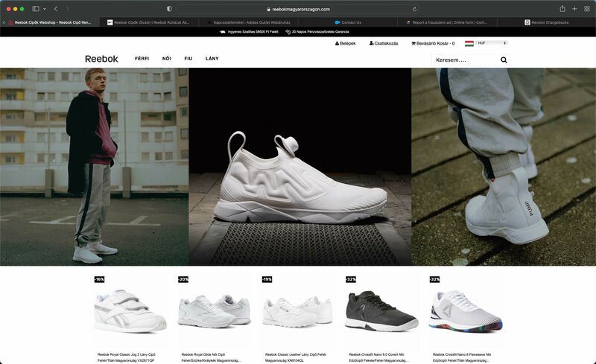Open the sidebar options chevron
The width and height of the screenshot is (596, 364).
(45, 9)
